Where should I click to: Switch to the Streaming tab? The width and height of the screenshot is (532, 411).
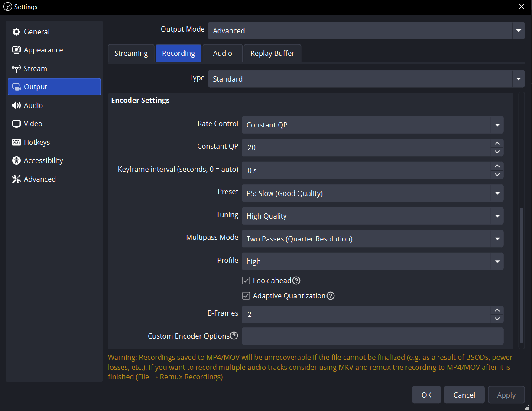[x=131, y=53]
